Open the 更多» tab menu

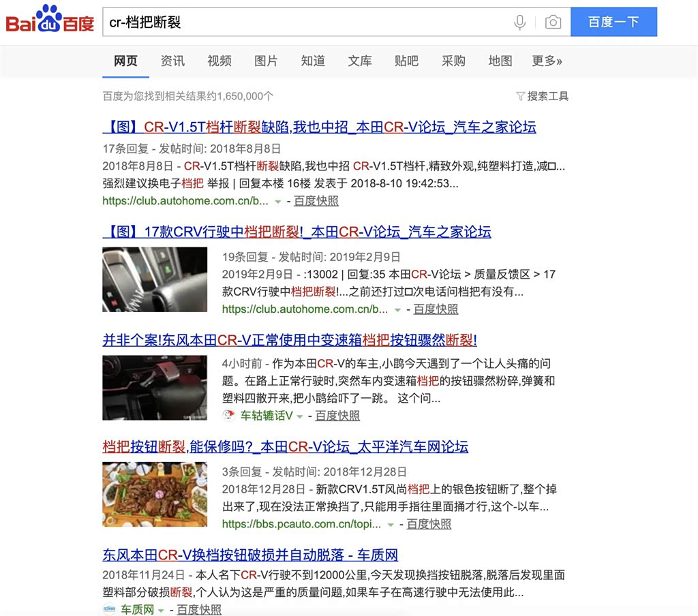pyautogui.click(x=547, y=61)
